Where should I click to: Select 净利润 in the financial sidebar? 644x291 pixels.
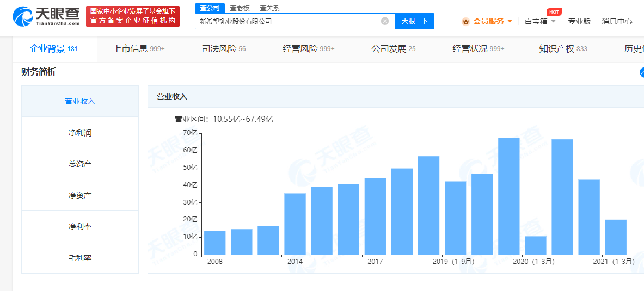(x=80, y=133)
